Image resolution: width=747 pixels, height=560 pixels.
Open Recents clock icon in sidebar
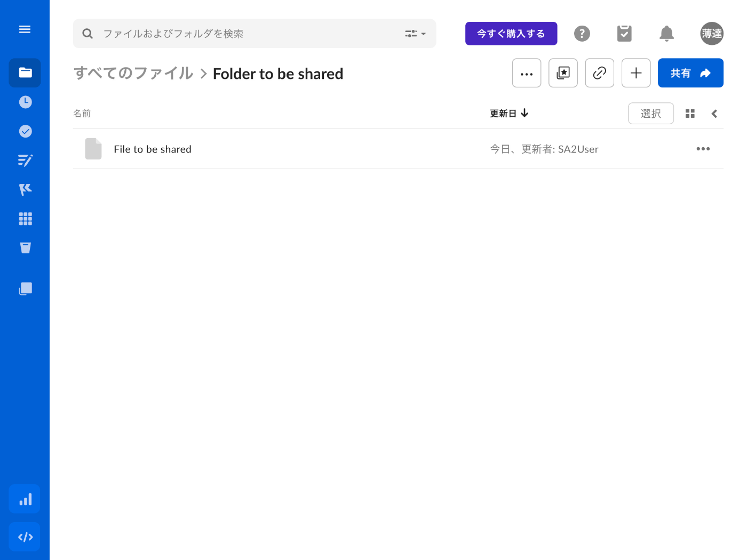(x=25, y=102)
